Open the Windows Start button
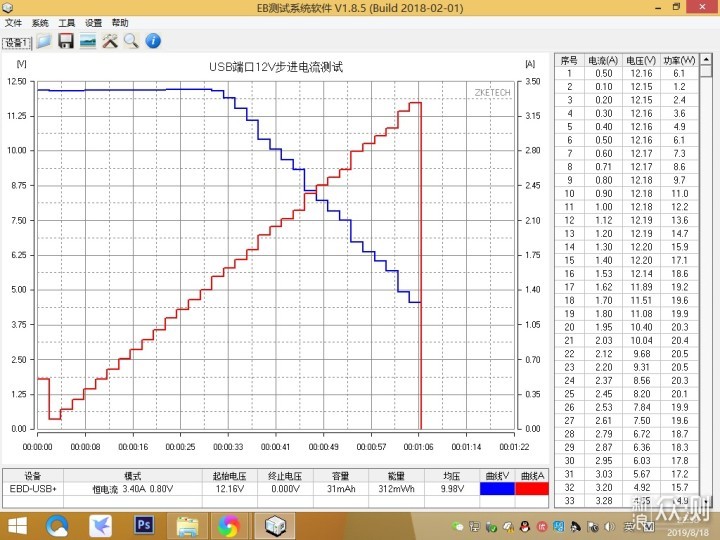The width and height of the screenshot is (720, 540). pos(17,526)
